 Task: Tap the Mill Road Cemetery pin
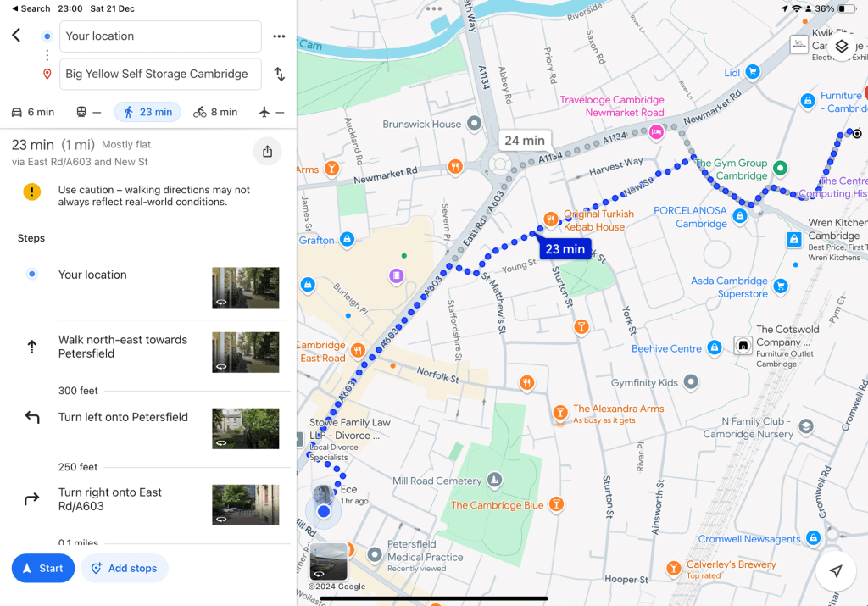(x=494, y=480)
